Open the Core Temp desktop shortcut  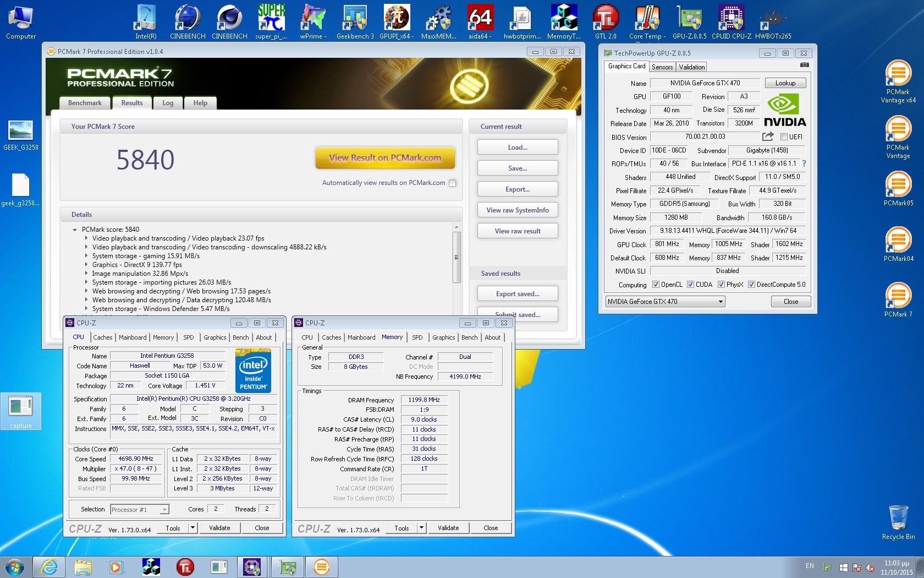pyautogui.click(x=647, y=22)
